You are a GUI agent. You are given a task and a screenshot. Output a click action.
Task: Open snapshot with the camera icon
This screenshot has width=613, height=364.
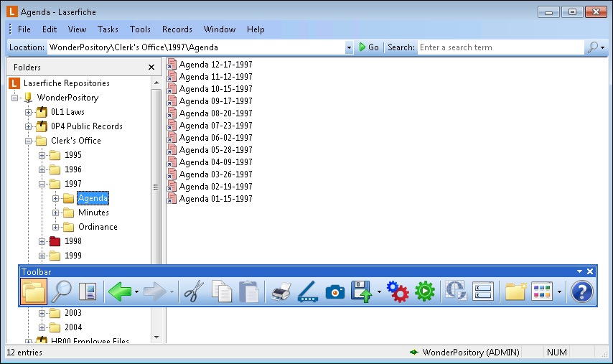tap(335, 291)
